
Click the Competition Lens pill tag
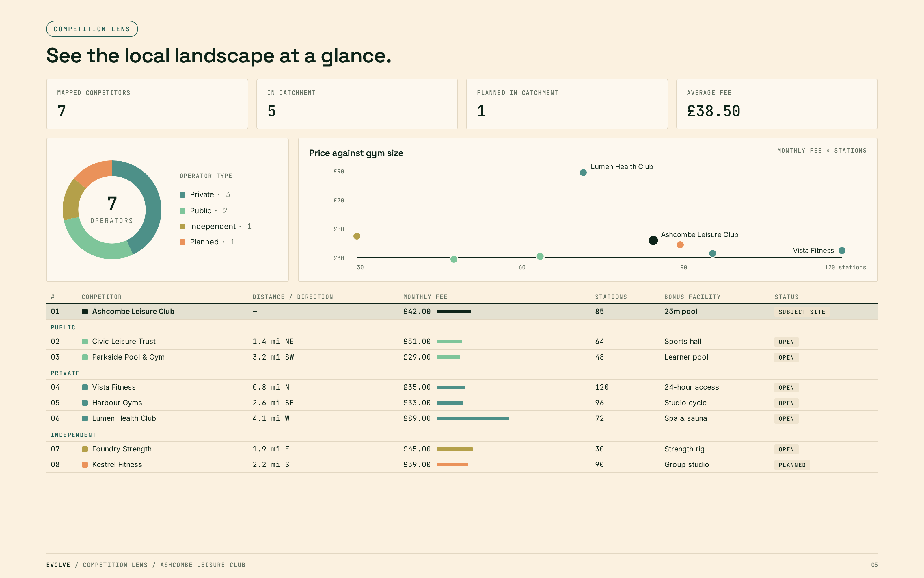92,29
